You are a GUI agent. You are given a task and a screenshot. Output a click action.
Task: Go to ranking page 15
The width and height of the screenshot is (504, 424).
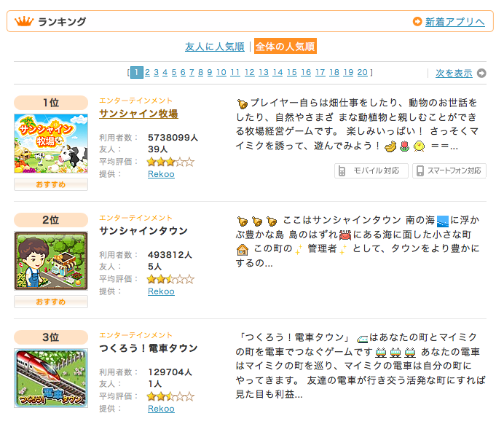point(292,72)
